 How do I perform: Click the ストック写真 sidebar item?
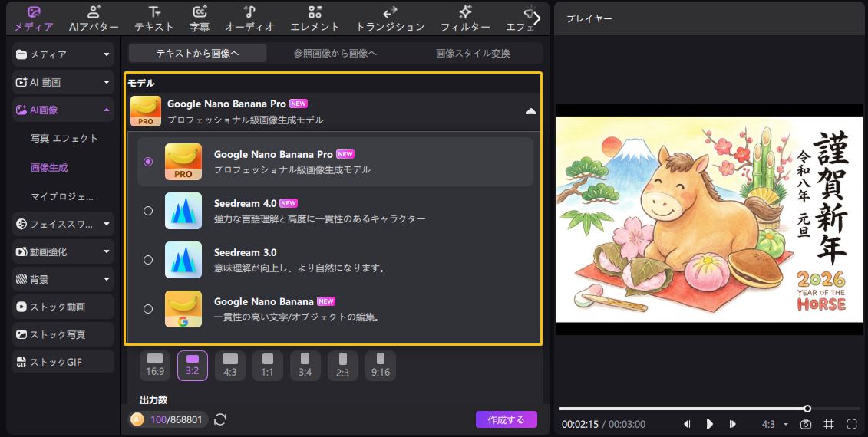(x=63, y=335)
